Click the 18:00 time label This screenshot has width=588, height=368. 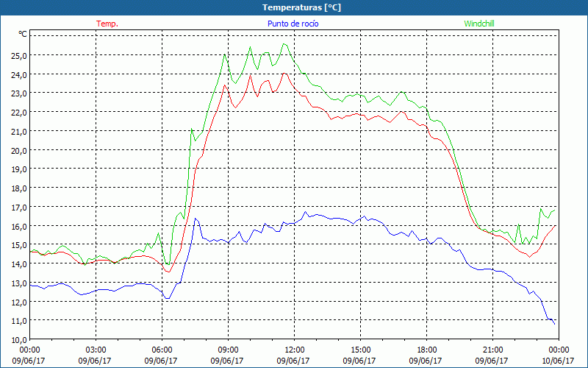[x=426, y=350]
